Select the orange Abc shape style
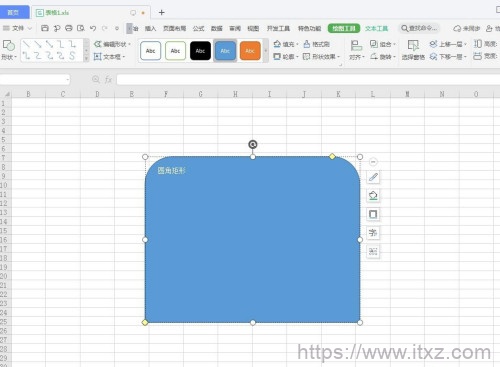This screenshot has height=367, width=500. [x=250, y=51]
